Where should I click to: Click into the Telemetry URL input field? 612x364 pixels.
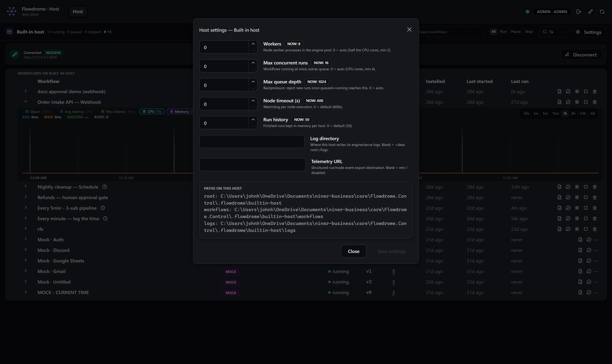click(x=252, y=164)
